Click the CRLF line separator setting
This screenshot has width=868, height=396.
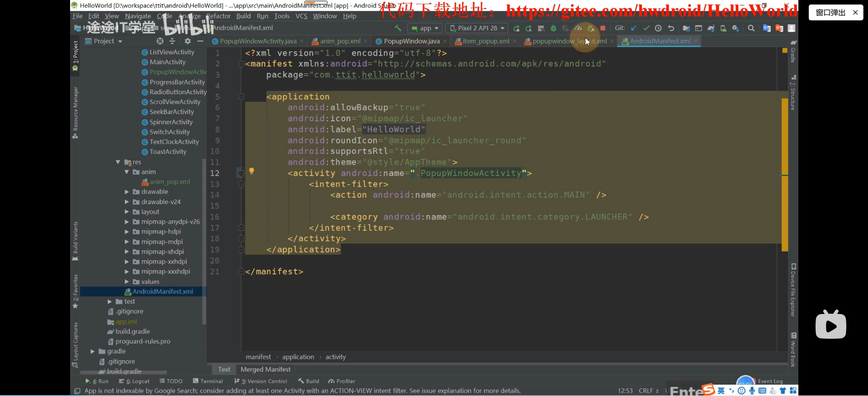tap(648, 391)
